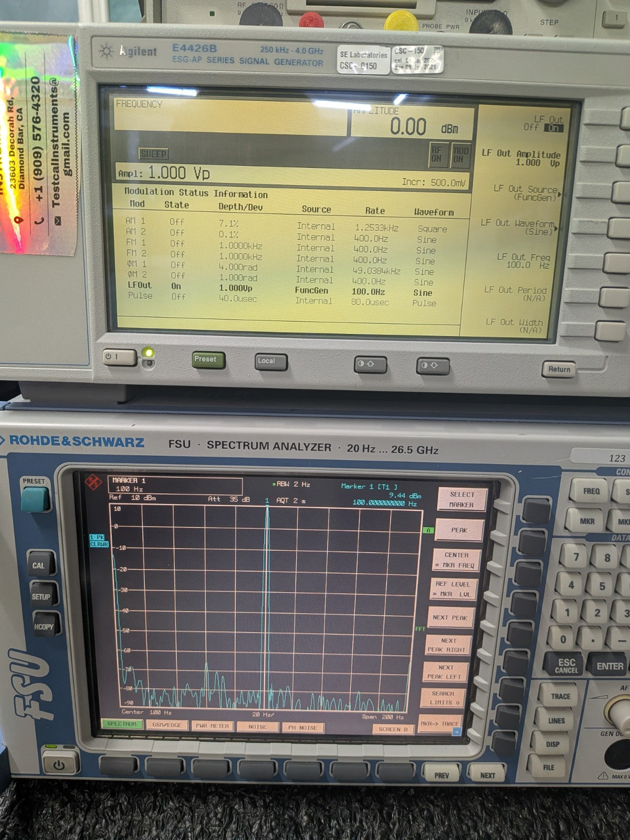Viewport: 630px width, 840px height.
Task: Push the FREQ key on FSU
Action: (591, 492)
